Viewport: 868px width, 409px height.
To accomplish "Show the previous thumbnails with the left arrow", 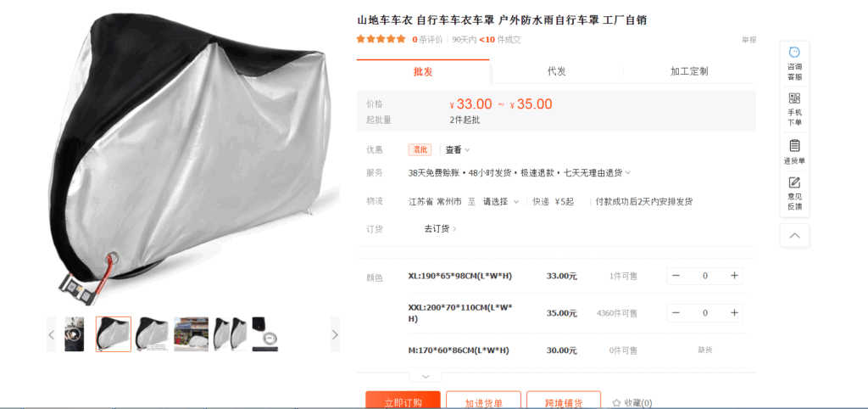I will tap(52, 334).
